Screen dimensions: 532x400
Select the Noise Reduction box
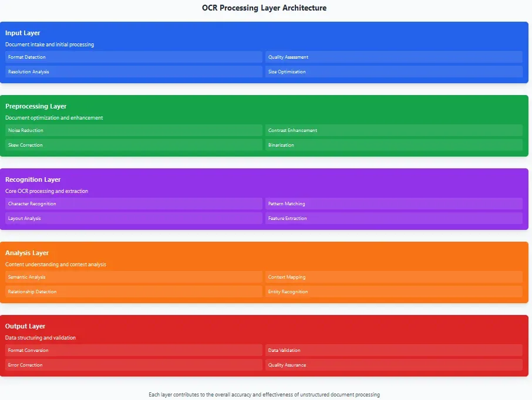click(133, 130)
